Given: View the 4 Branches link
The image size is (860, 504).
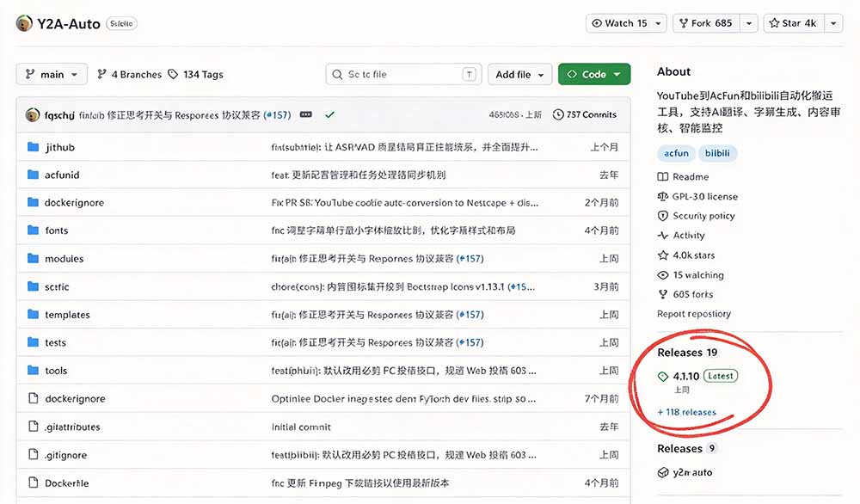Looking at the screenshot, I should [x=130, y=74].
